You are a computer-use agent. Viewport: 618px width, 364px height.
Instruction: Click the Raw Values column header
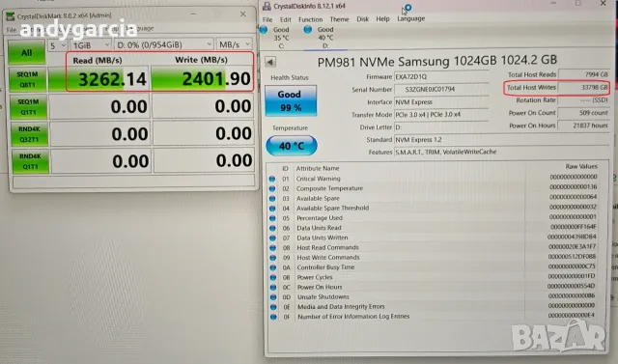[581, 167]
